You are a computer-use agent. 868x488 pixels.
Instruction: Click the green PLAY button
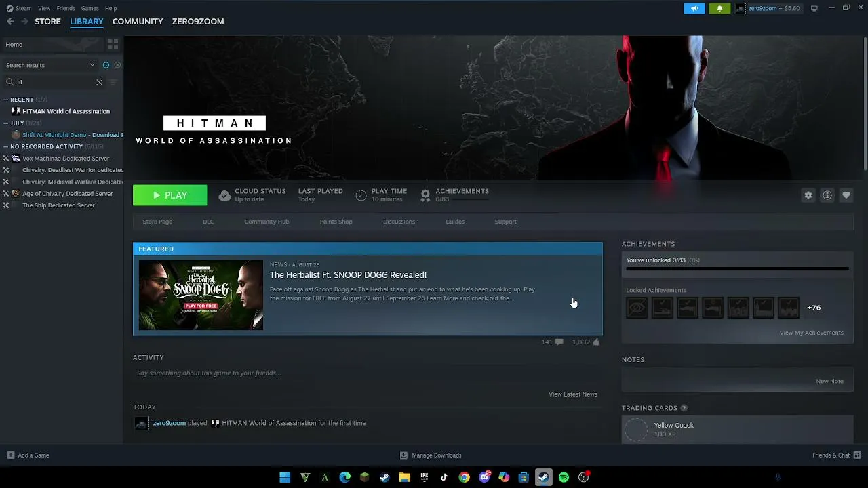(170, 195)
